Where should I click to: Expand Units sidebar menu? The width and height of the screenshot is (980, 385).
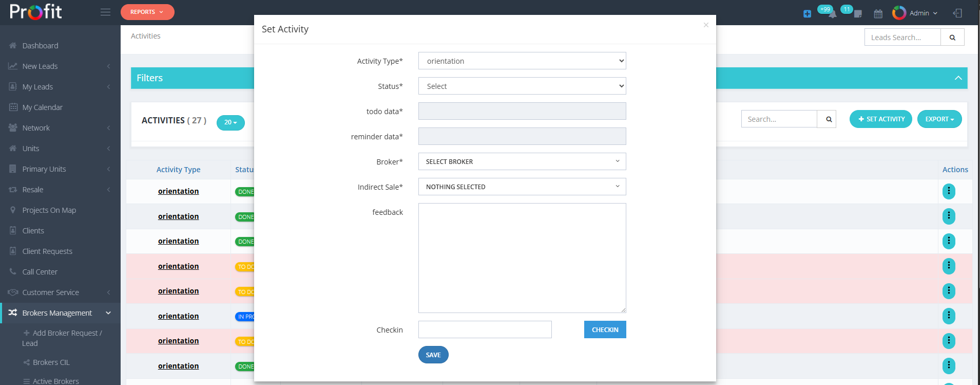60,149
